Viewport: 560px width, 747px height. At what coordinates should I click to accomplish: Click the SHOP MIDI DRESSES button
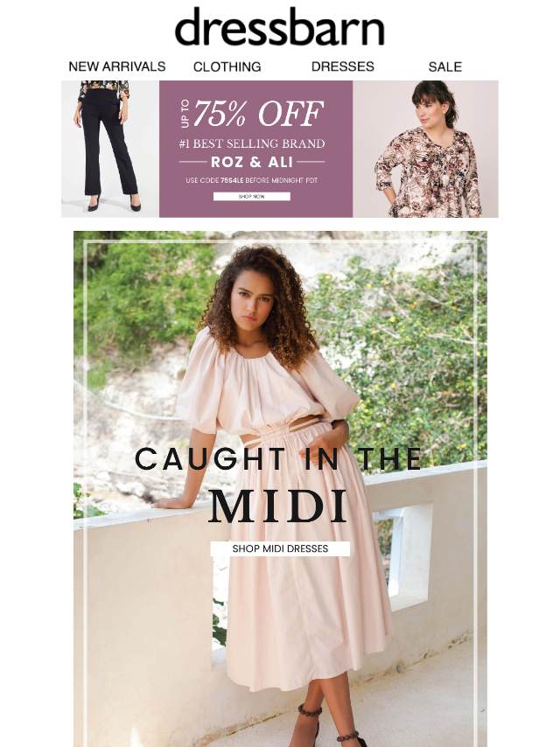[x=280, y=548]
